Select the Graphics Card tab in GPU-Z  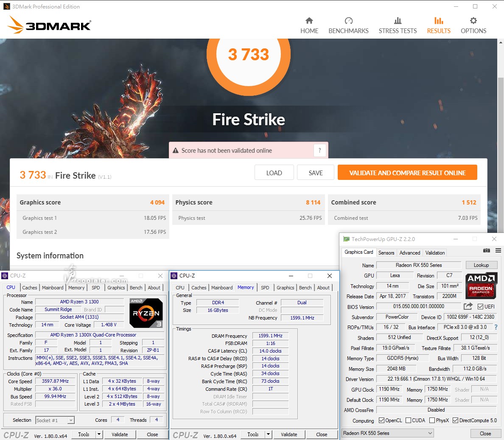pos(359,252)
